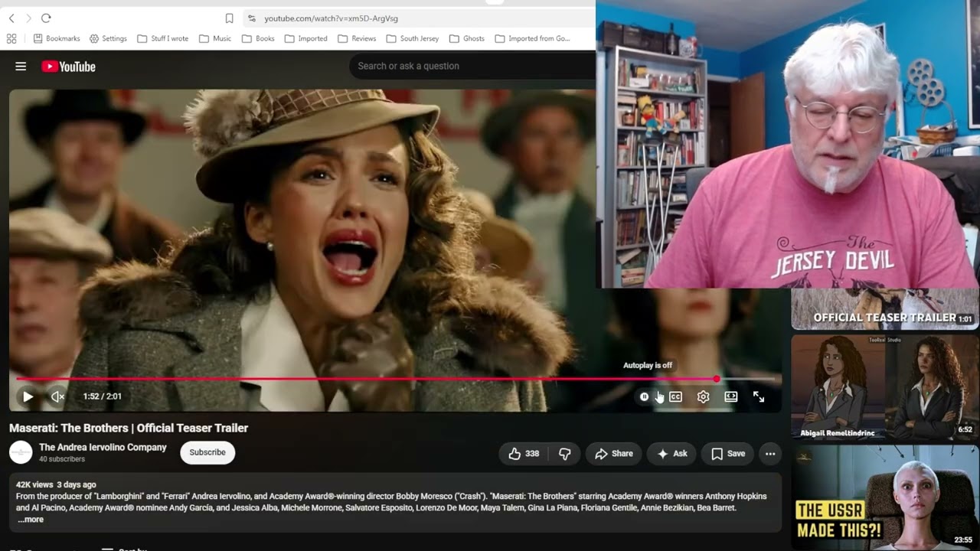Unmute the video with speaker icon

(x=57, y=396)
